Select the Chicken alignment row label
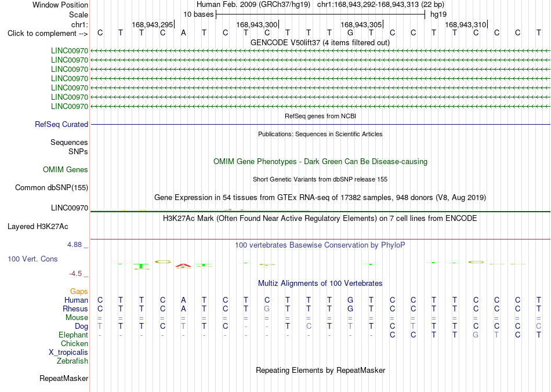 pyautogui.click(x=74, y=343)
